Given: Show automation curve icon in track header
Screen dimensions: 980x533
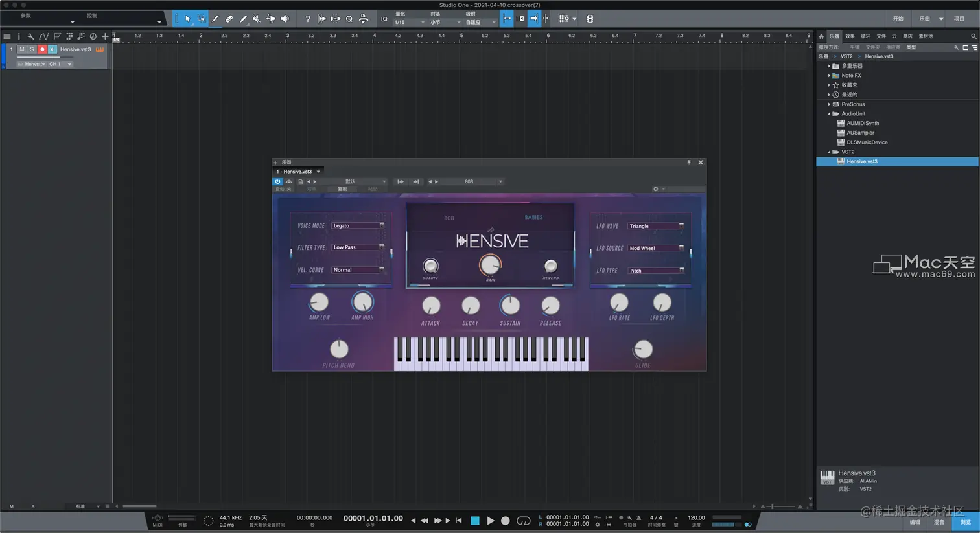Looking at the screenshot, I should (43, 36).
